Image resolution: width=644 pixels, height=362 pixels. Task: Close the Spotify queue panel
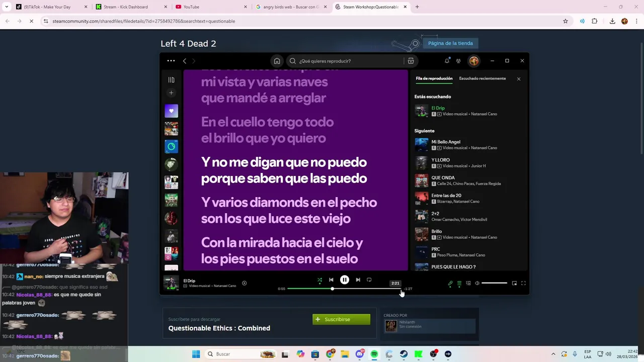(519, 79)
